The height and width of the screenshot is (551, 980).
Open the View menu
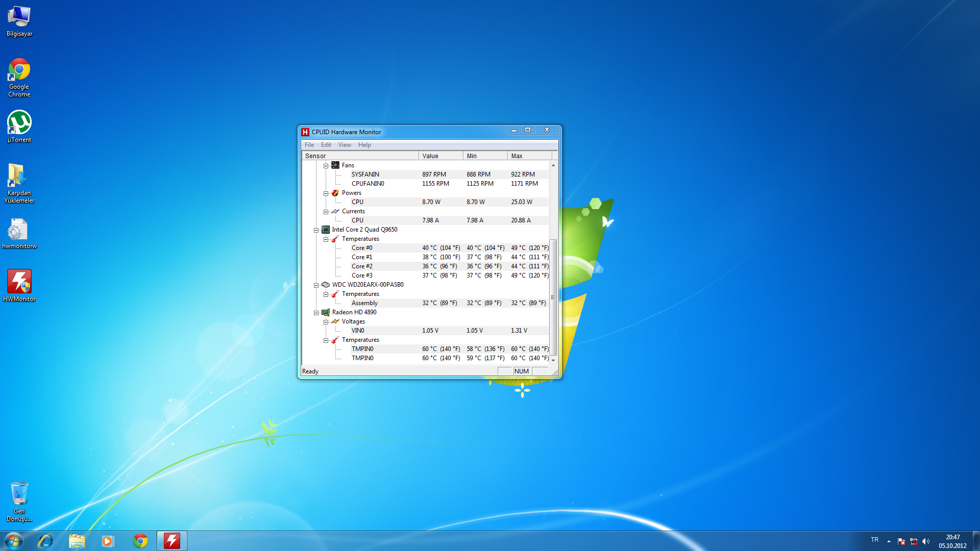(x=345, y=145)
